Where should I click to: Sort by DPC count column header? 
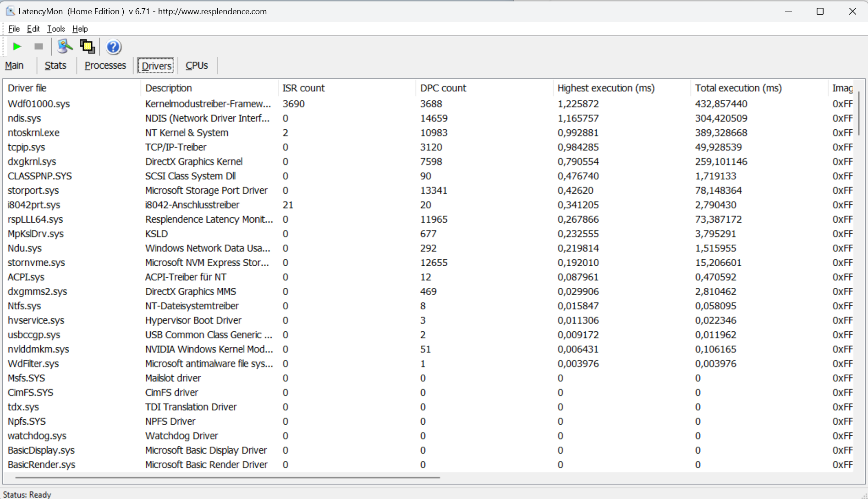click(484, 88)
